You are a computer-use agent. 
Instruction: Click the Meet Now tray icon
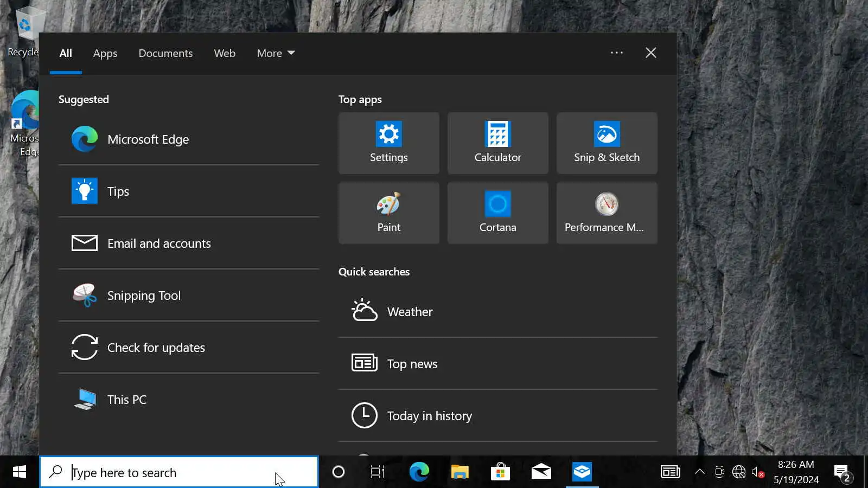coord(719,472)
